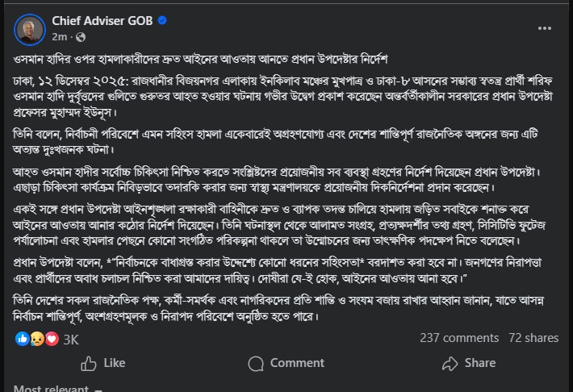The image size is (573, 392).
Task: View the 237 comments link
Action: pyautogui.click(x=459, y=339)
